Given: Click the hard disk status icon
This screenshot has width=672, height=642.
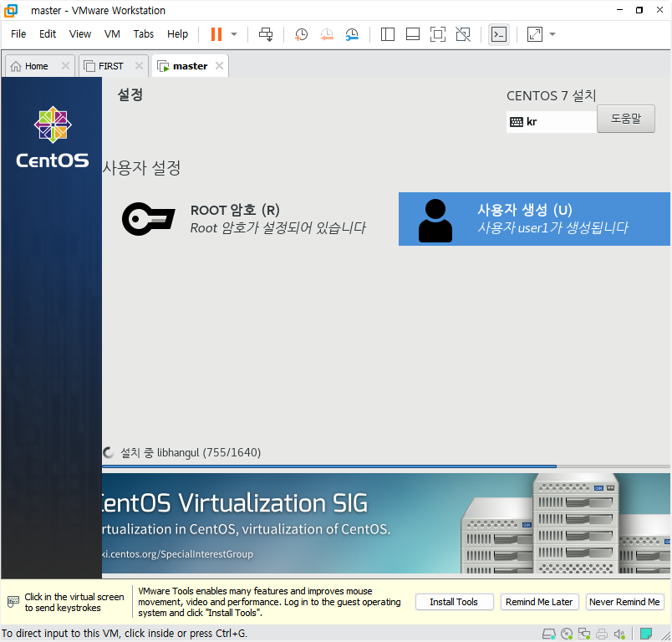Looking at the screenshot, I should point(549,634).
